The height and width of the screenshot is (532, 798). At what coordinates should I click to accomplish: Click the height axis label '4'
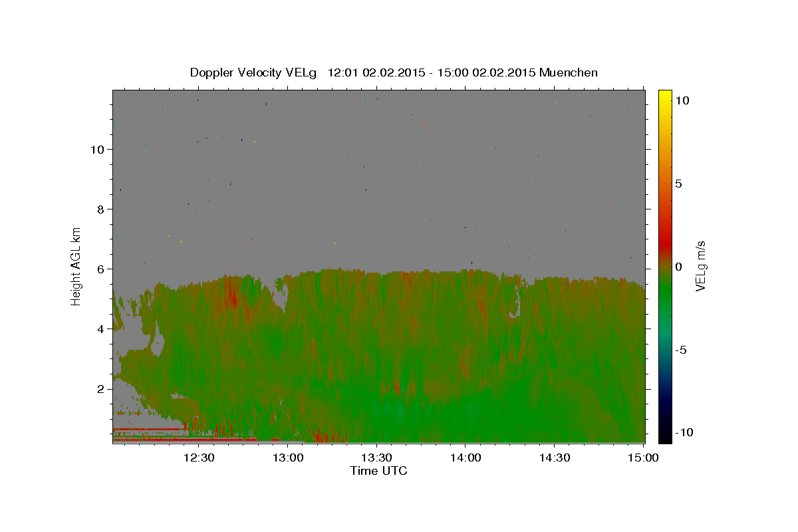(x=101, y=329)
